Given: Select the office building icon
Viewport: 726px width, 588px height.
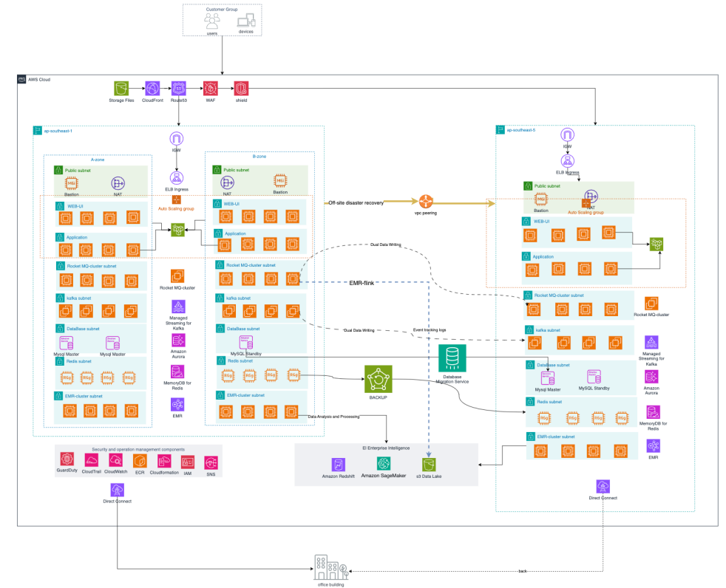Looking at the screenshot, I should click(x=331, y=567).
